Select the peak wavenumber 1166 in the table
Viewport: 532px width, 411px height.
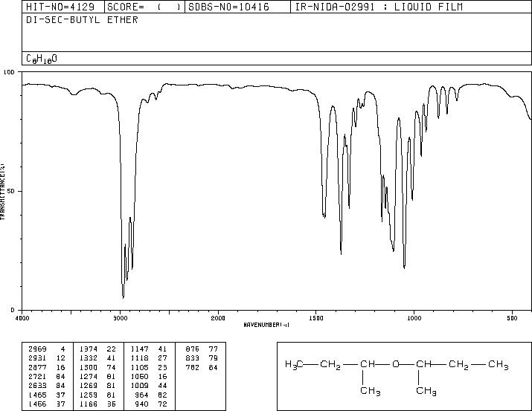point(89,404)
